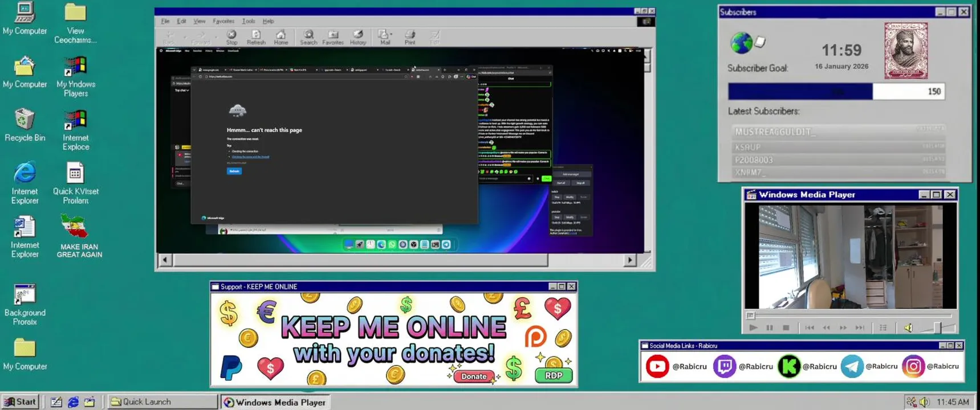The width and height of the screenshot is (980, 410).
Task: Skip to next track in Media Player
Action: 860,327
